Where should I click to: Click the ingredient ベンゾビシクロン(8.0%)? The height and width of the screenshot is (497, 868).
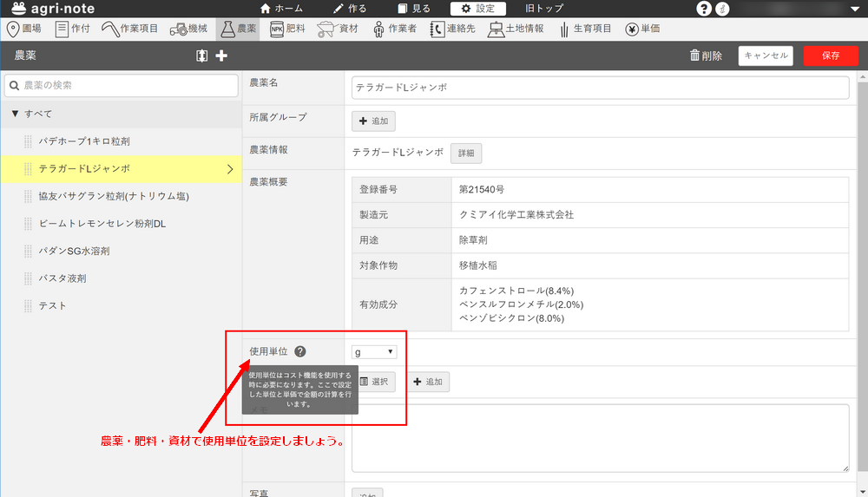[x=511, y=318]
